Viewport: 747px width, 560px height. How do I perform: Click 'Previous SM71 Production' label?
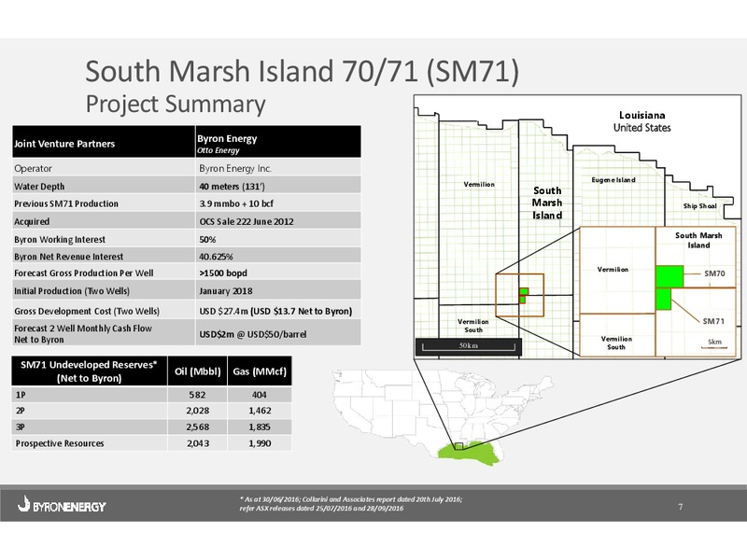click(x=66, y=203)
